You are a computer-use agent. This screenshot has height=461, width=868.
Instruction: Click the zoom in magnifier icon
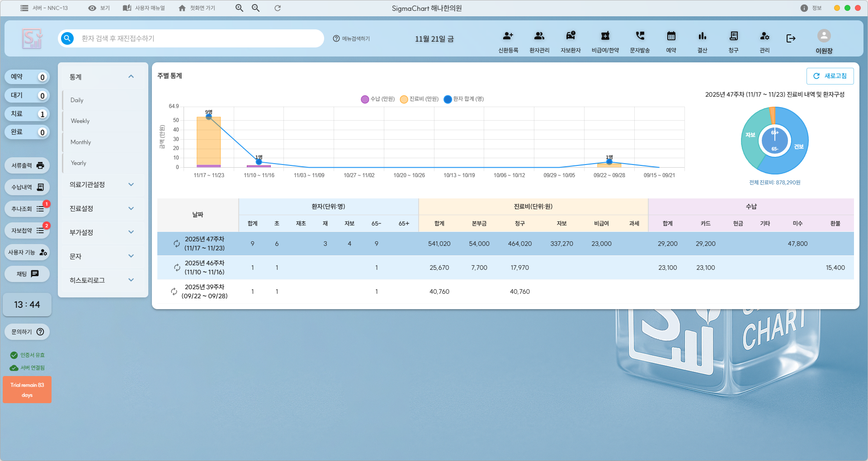click(239, 8)
